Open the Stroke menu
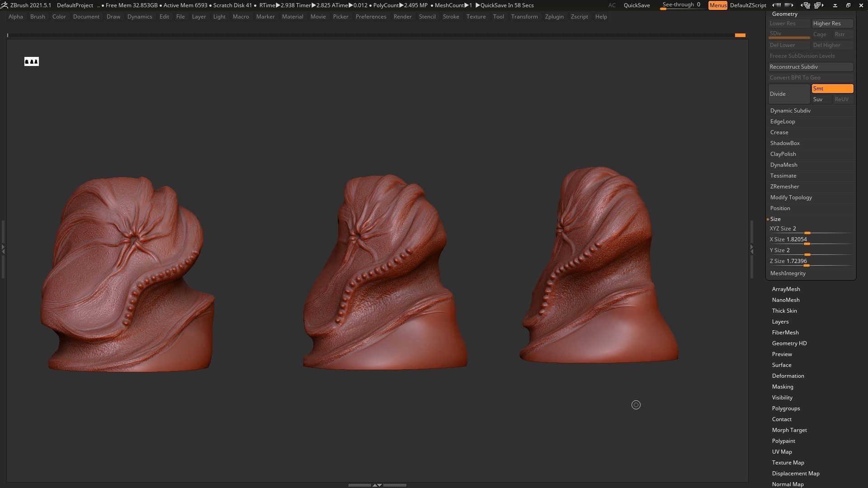The height and width of the screenshot is (488, 868). tap(450, 17)
